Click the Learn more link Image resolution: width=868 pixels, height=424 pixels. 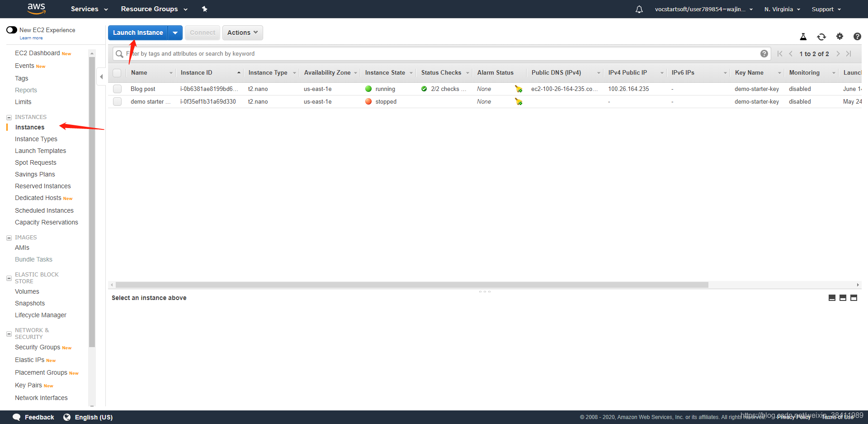click(31, 38)
